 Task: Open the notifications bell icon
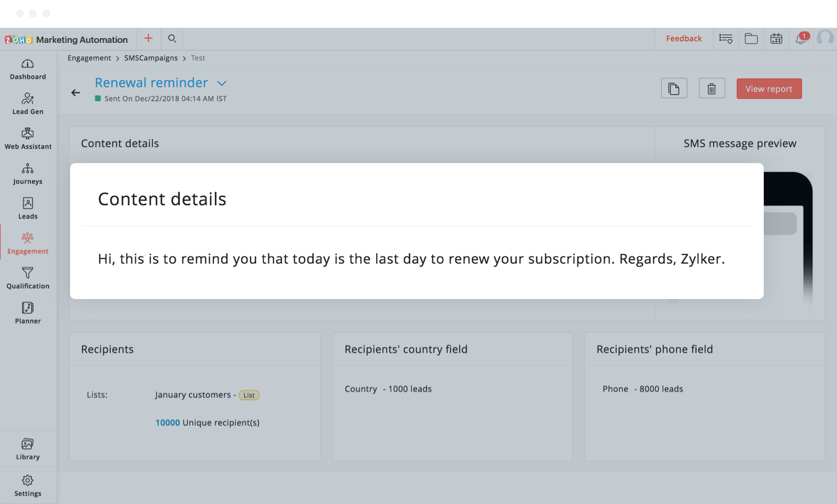click(x=801, y=39)
